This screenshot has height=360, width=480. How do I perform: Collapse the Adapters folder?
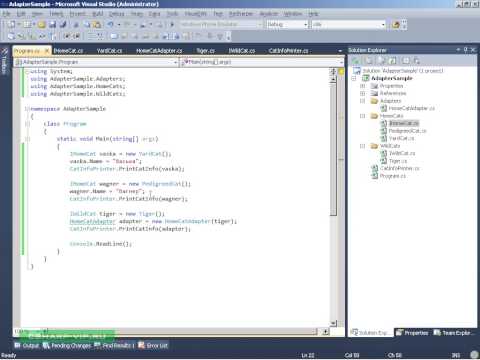[x=363, y=101]
